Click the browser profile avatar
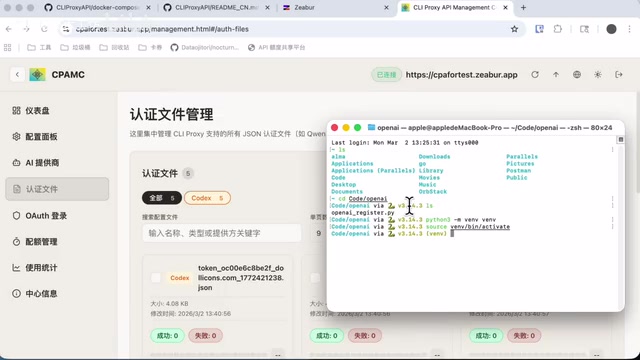This screenshot has height=360, width=640. [611, 29]
